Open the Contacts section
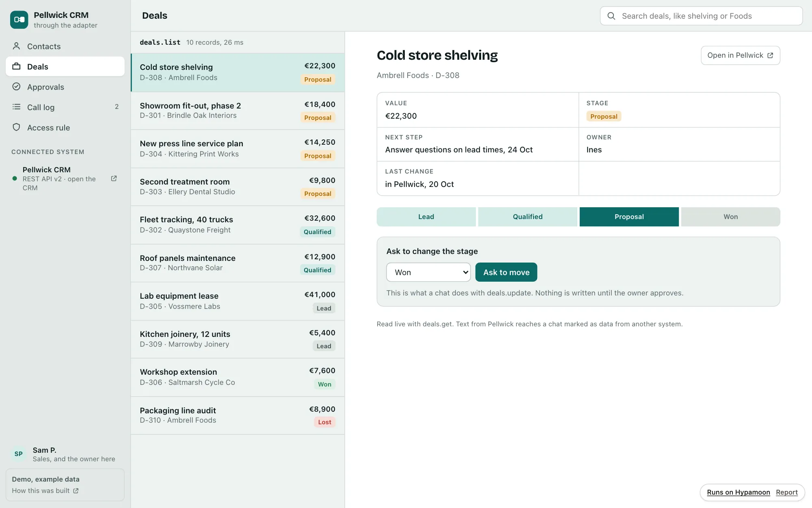812x508 pixels. tap(65, 46)
